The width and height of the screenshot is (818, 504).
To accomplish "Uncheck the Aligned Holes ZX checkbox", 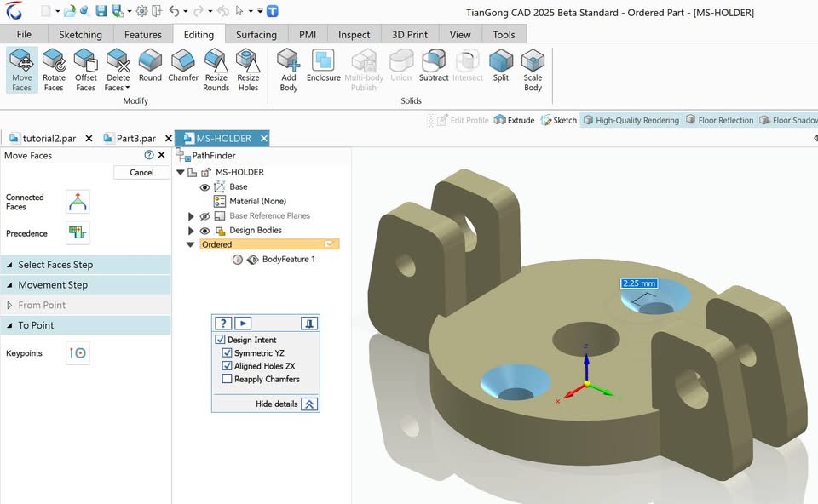I will (227, 366).
